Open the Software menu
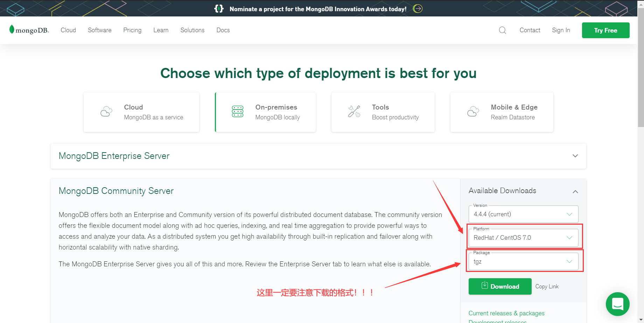644x323 pixels. [x=100, y=30]
